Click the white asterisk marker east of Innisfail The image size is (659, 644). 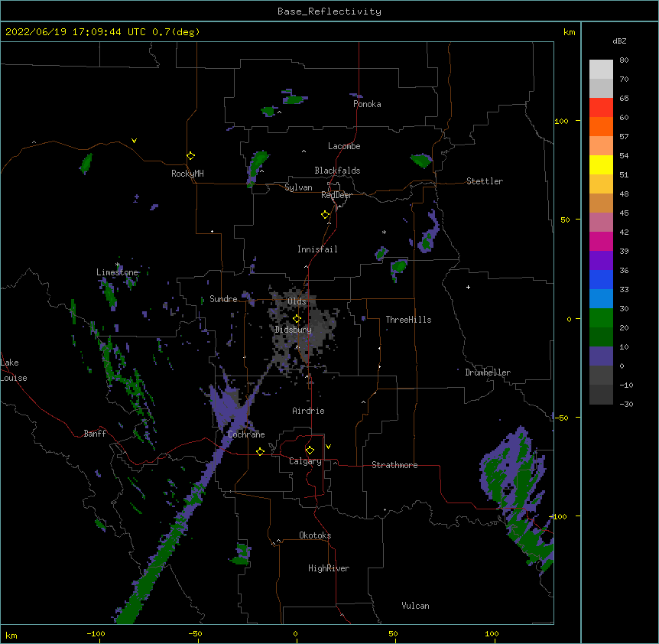384,232
